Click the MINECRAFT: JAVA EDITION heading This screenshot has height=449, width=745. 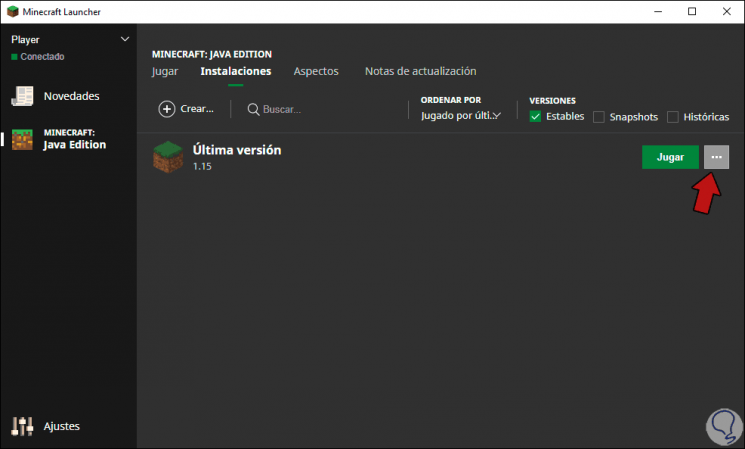click(212, 54)
